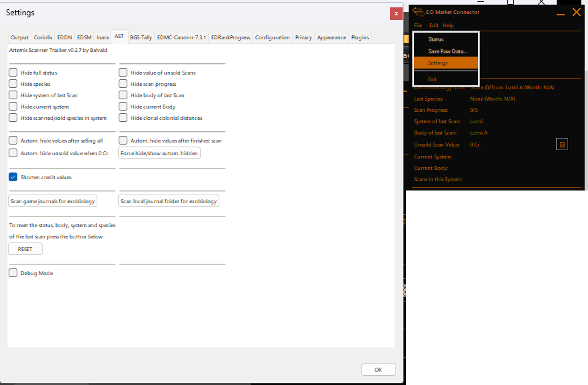Toggle Hide clonal colonial distances
Viewport: 588px width, 385px height.
tap(123, 118)
